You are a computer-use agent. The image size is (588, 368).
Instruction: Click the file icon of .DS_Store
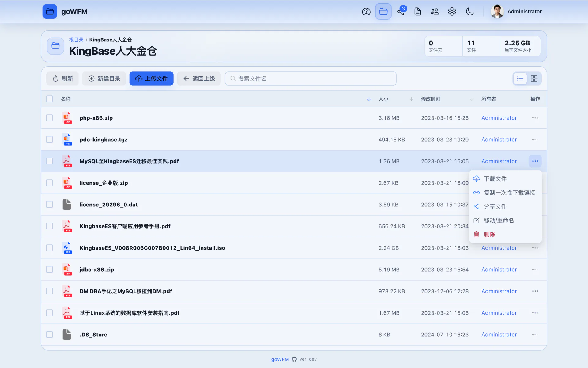click(x=67, y=335)
